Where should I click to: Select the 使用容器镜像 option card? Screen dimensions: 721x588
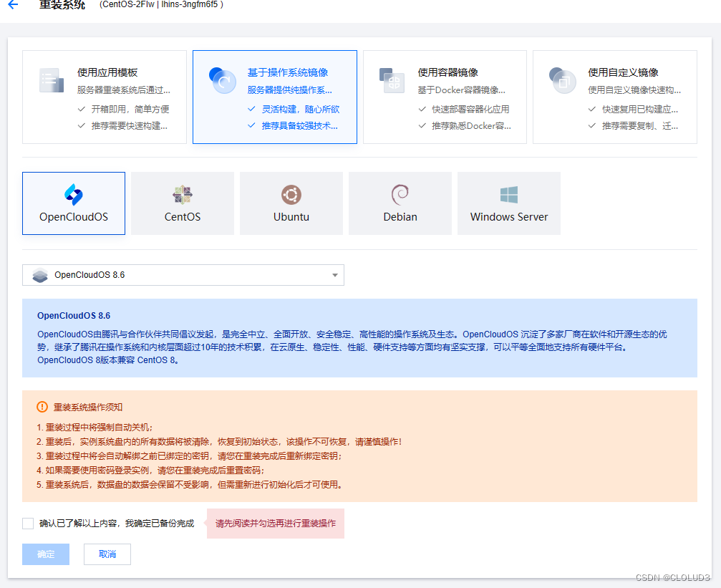[x=445, y=97]
